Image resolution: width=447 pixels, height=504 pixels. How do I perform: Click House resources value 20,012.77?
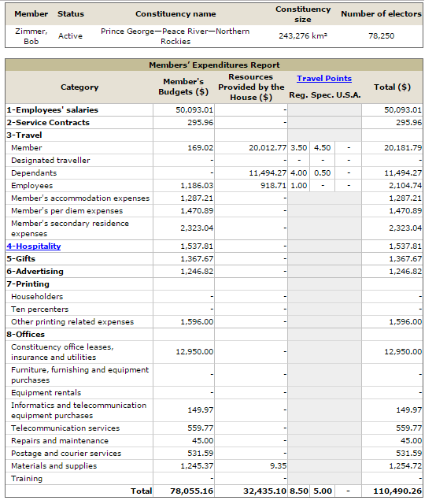pyautogui.click(x=268, y=148)
